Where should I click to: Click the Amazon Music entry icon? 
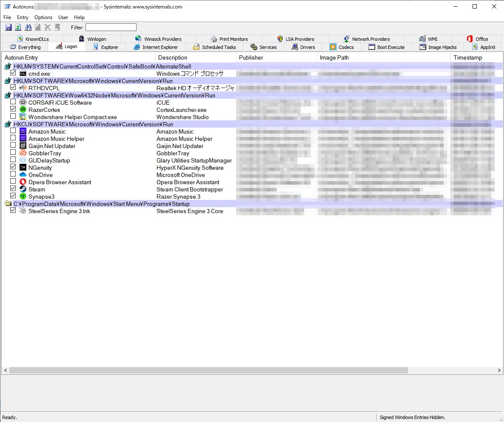[23, 131]
